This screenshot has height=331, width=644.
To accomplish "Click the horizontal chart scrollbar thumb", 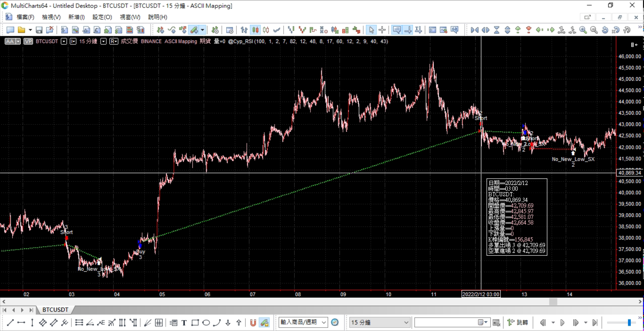I will (x=553, y=301).
